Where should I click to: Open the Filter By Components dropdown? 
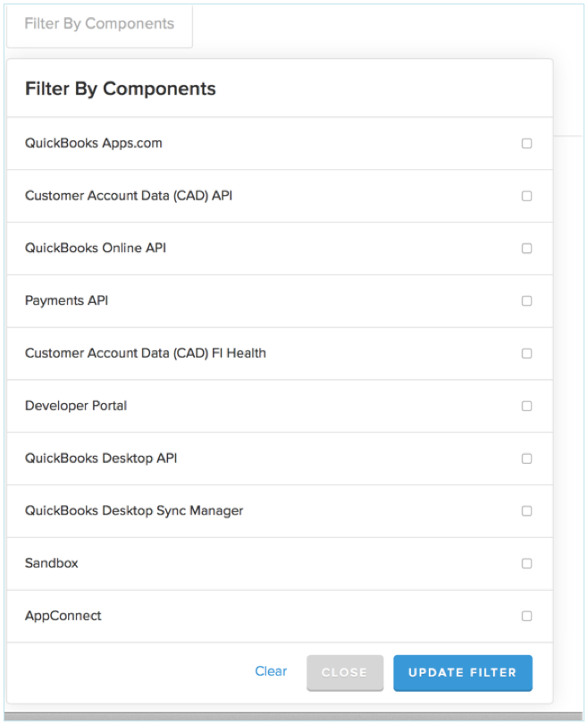[99, 25]
